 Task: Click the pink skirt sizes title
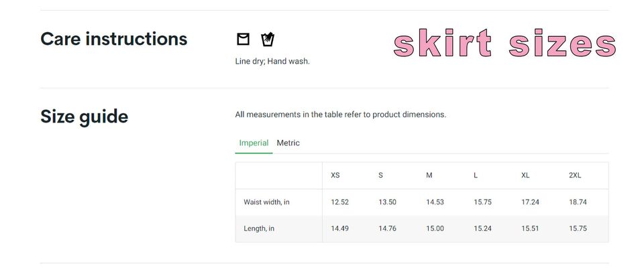[504, 44]
